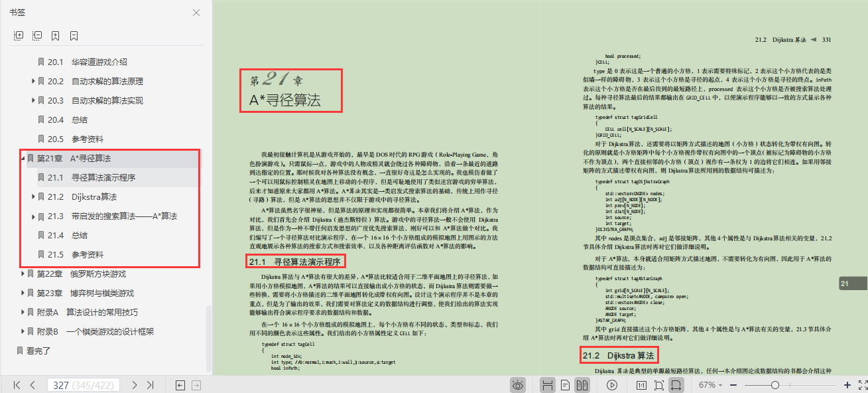This screenshot has width=868, height=393.
Task: Enable eye-protection reading mode
Action: tap(518, 384)
